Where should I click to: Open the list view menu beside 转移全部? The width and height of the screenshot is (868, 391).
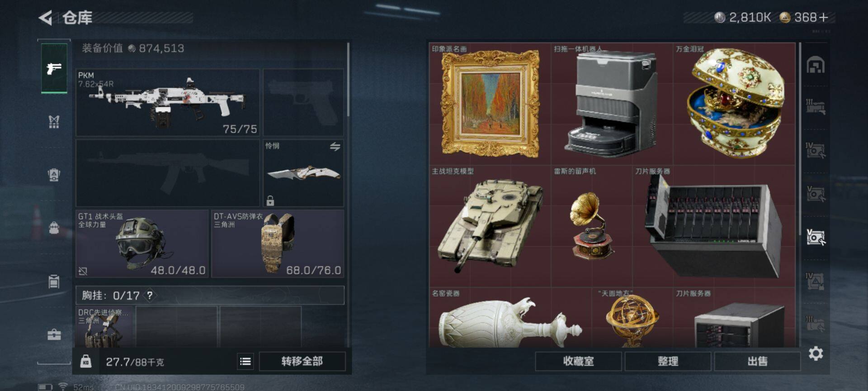coord(245,361)
